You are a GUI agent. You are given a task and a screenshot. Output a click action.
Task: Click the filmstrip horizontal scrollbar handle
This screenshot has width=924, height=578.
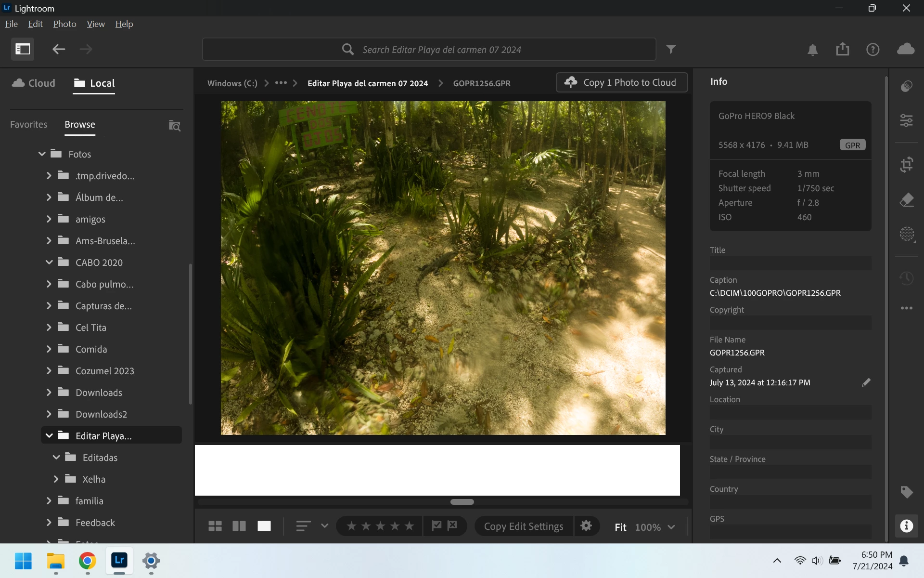click(462, 502)
